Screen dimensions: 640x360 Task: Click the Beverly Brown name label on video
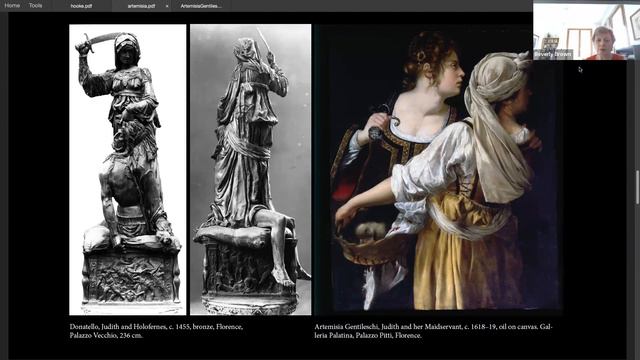[x=553, y=54]
